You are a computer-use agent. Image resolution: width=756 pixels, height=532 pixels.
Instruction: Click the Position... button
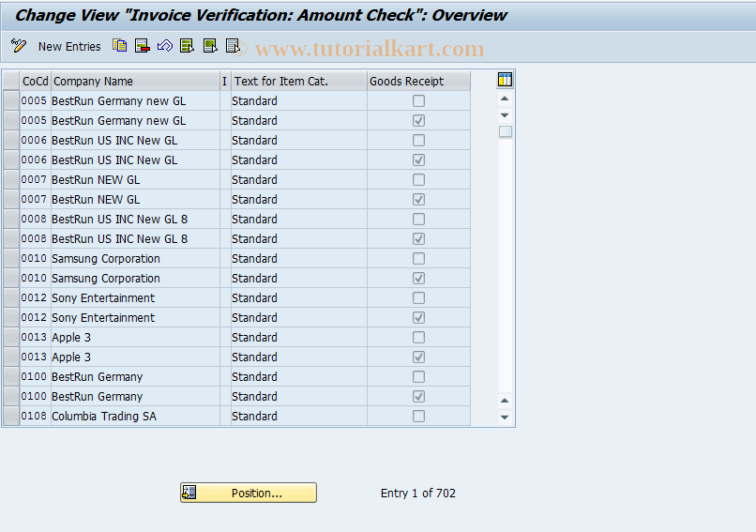coord(249,493)
